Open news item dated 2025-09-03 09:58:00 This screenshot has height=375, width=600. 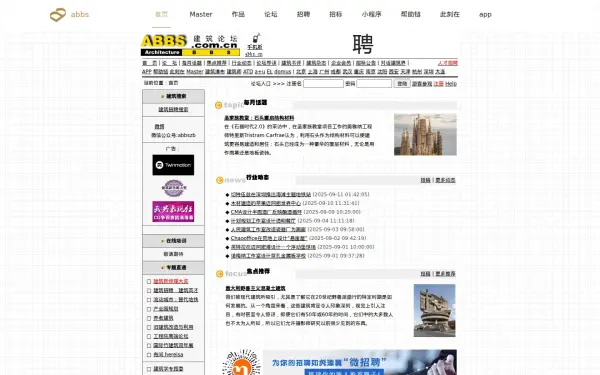[x=268, y=230]
